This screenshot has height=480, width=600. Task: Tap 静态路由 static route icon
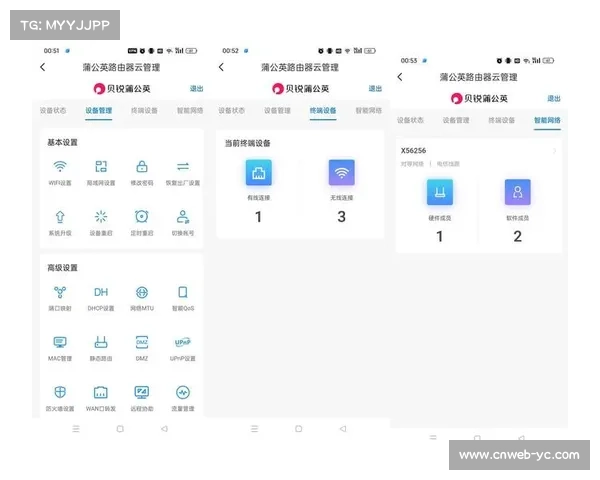pyautogui.click(x=101, y=342)
